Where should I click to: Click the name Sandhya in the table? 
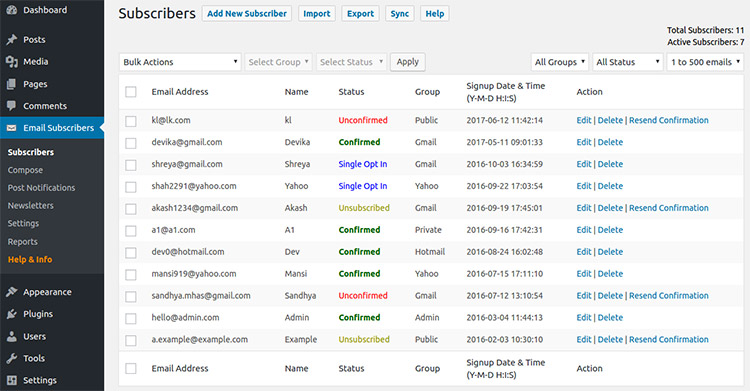(x=300, y=296)
